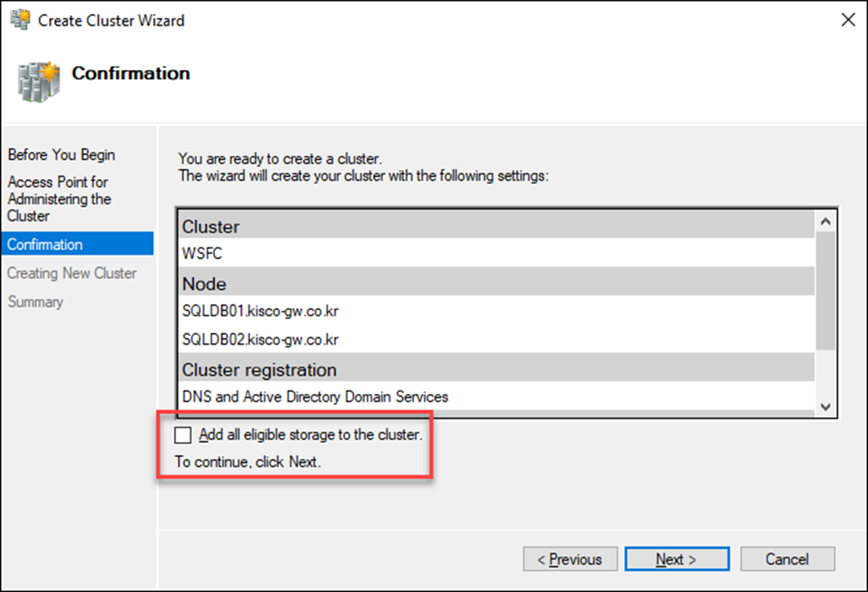The image size is (868, 592).
Task: Open Access Point for Administering the Cluster step
Action: 59,199
